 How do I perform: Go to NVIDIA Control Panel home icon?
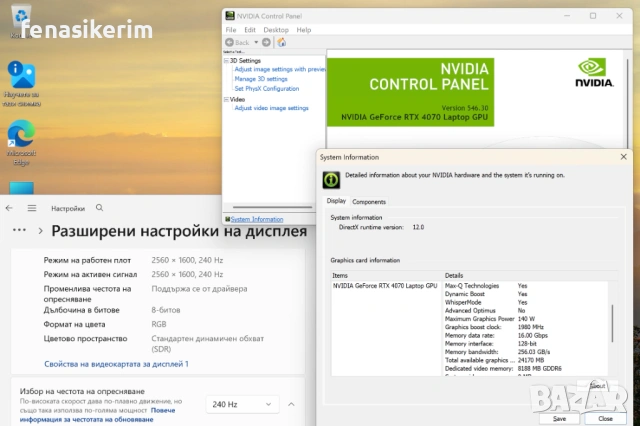point(282,42)
